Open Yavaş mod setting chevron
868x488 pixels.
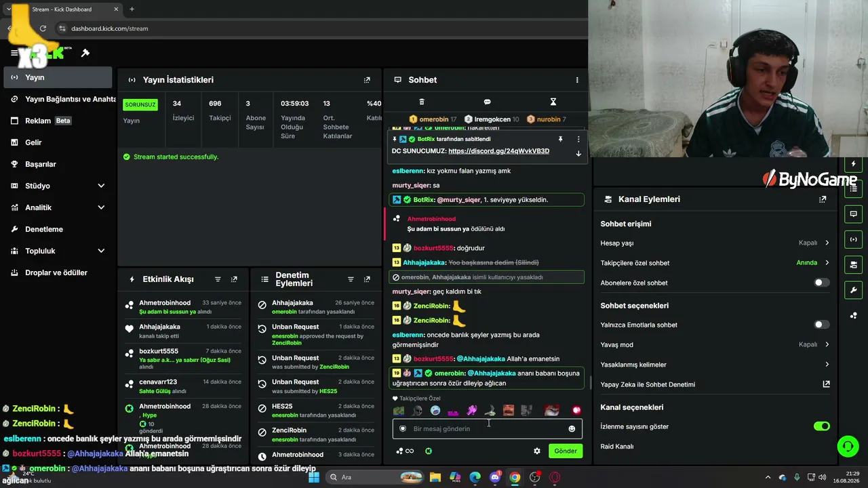point(827,344)
